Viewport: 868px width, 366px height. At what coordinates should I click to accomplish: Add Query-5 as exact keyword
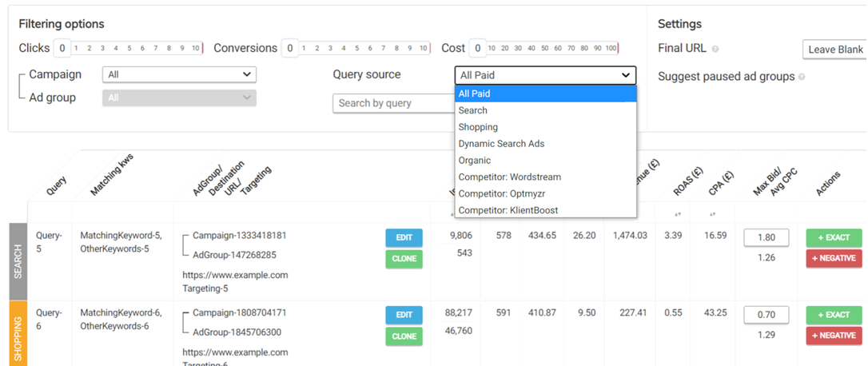tap(834, 237)
